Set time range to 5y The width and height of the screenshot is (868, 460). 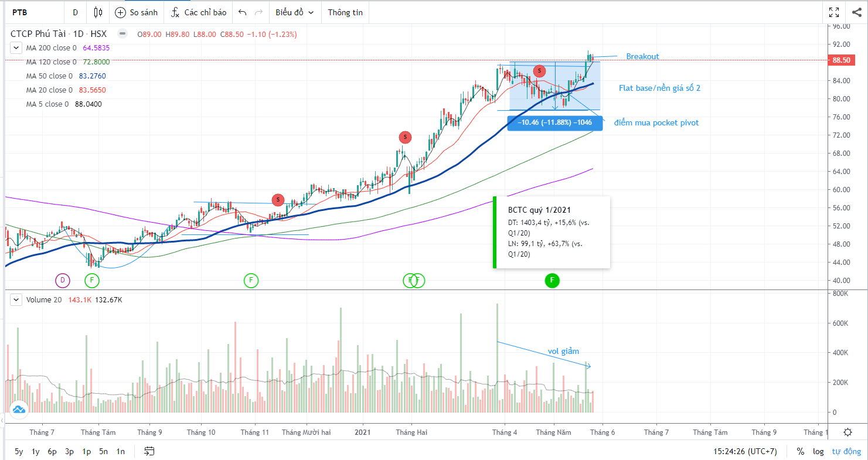(19, 451)
